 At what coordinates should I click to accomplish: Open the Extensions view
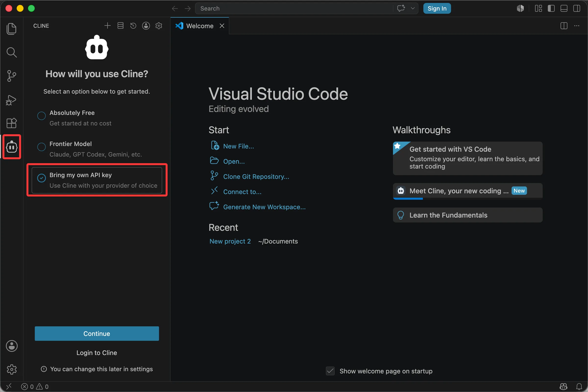click(12, 123)
